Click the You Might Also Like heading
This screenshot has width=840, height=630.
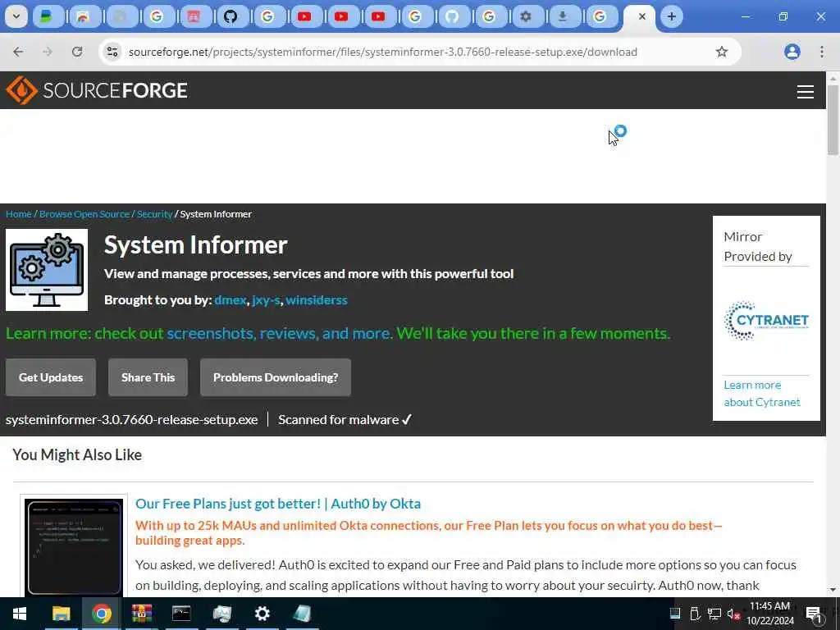[77, 454]
